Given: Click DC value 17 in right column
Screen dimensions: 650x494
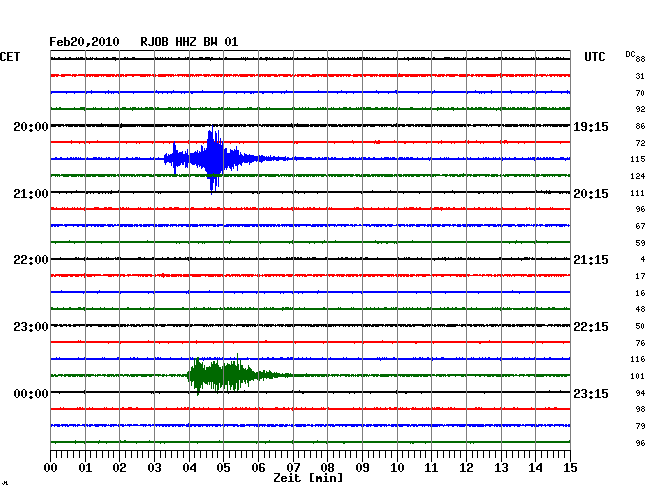Looking at the screenshot, I should click(640, 276).
